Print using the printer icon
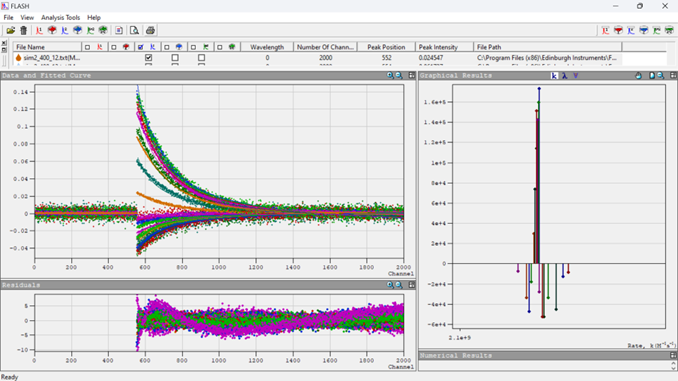 click(x=150, y=30)
